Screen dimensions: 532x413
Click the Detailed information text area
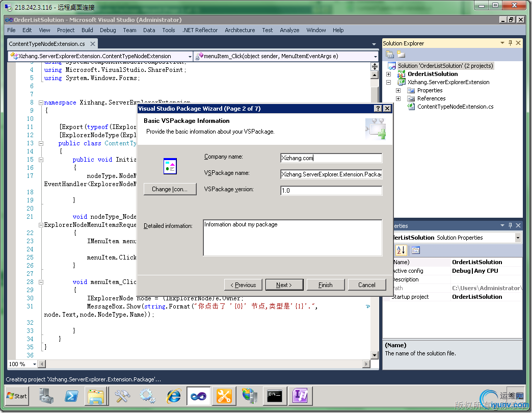[292, 238]
